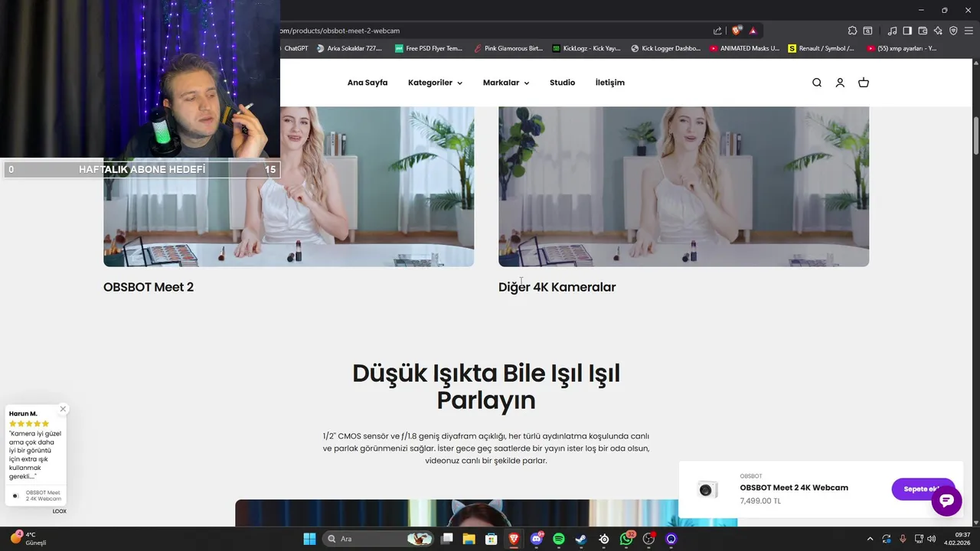Go to Ana Sayfa
This screenshot has width=980, height=551.
click(x=367, y=83)
